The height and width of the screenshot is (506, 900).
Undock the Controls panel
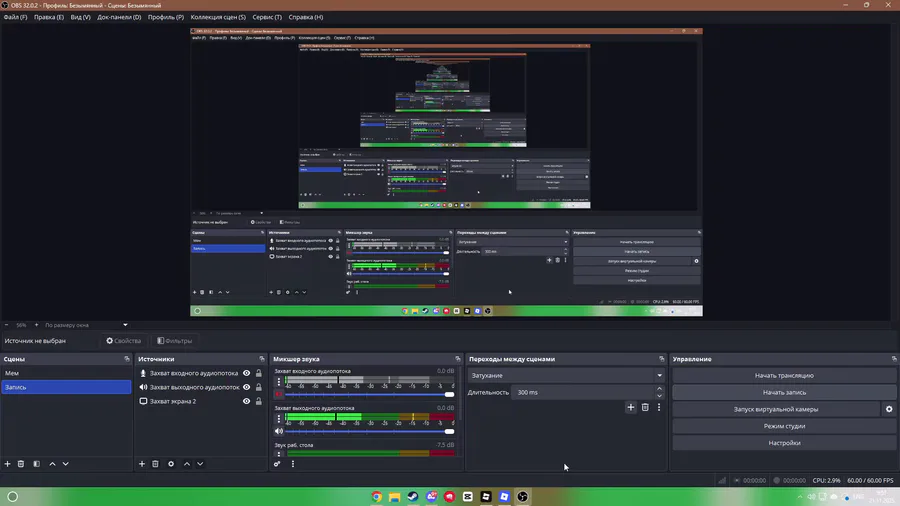(x=894, y=359)
